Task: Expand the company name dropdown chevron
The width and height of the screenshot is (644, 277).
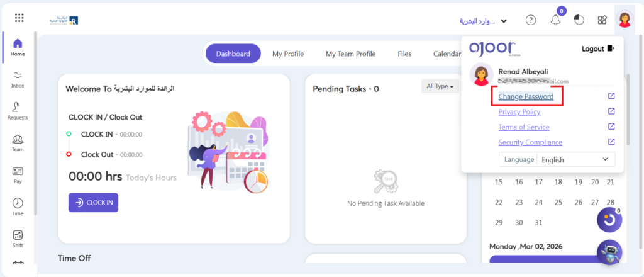Action: (x=504, y=21)
